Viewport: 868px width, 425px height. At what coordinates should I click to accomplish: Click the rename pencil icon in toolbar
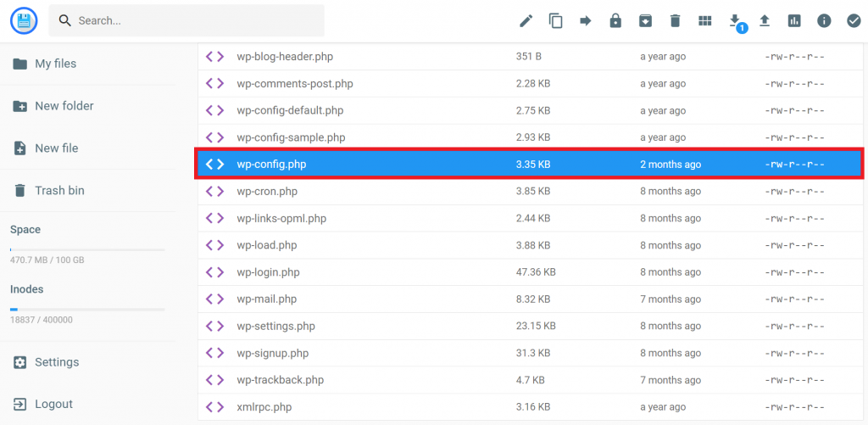[526, 21]
